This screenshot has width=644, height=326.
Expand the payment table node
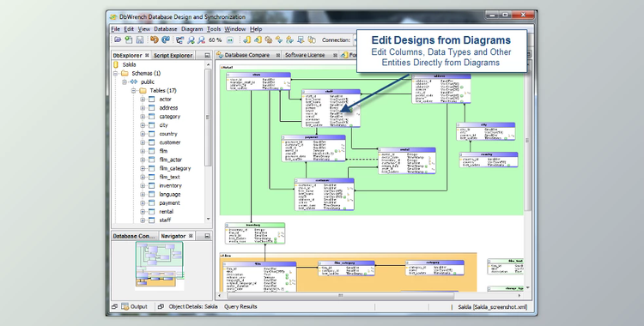[x=143, y=203]
